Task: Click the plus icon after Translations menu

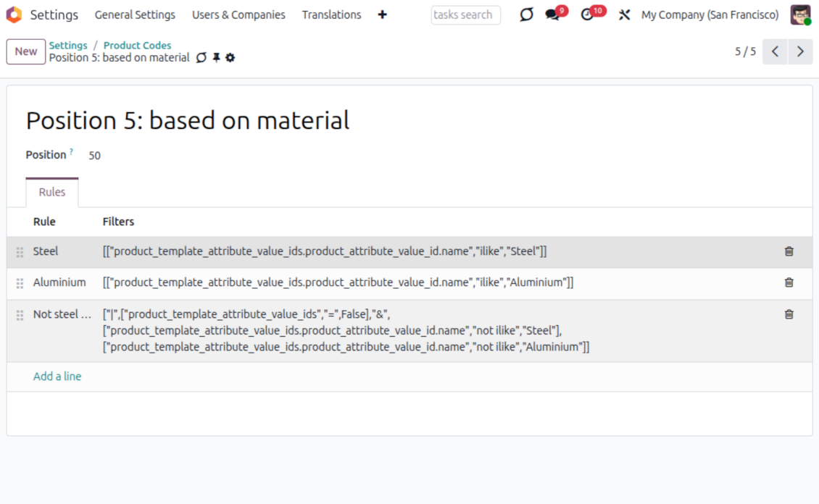Action: 382,14
